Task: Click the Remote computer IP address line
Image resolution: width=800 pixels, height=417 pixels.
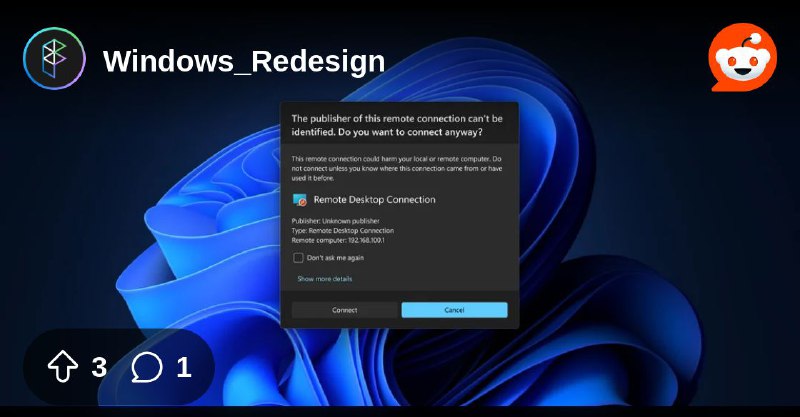Action: point(338,240)
